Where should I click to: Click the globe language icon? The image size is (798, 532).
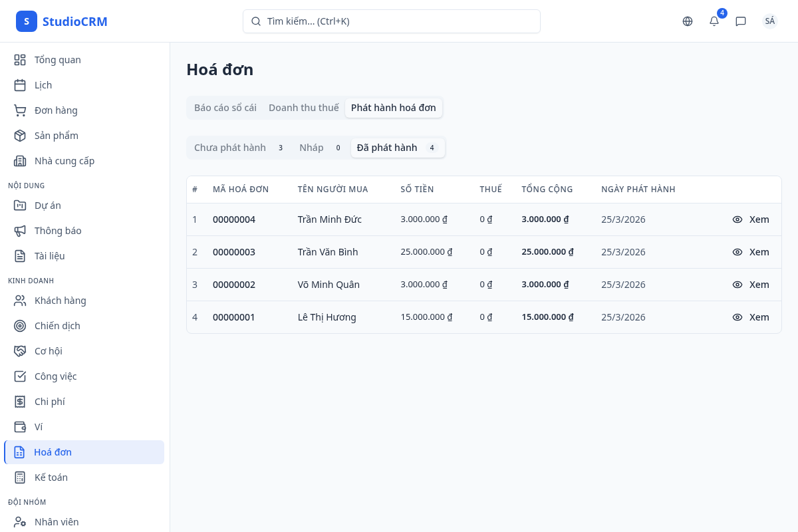coord(688,21)
